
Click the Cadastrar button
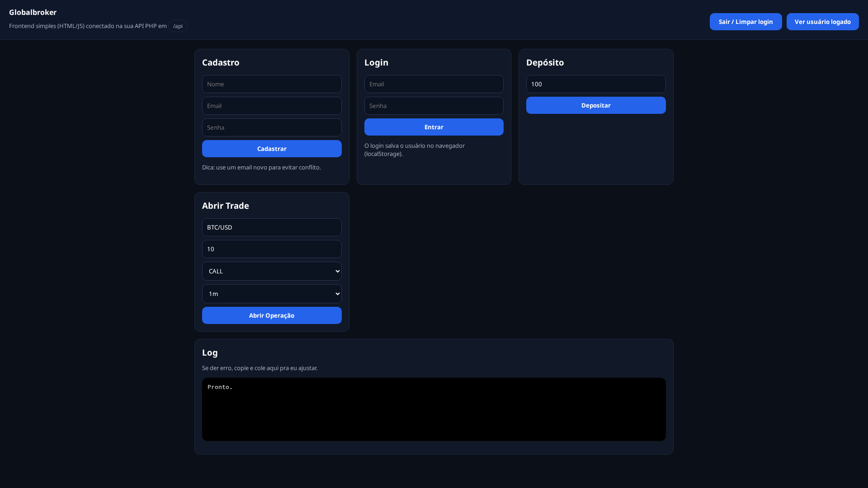tap(271, 148)
